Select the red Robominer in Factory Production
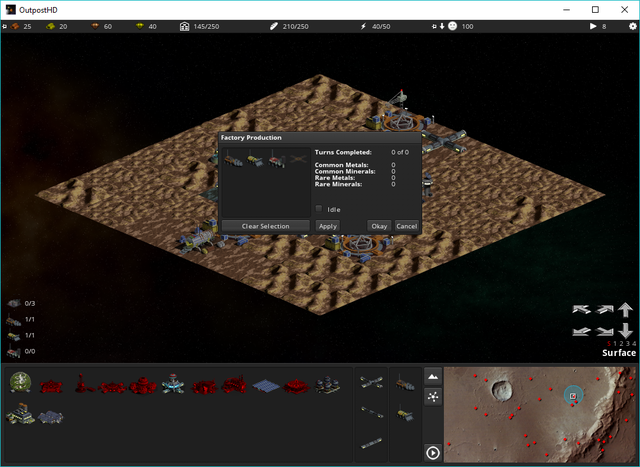The image size is (640, 467). [276, 158]
